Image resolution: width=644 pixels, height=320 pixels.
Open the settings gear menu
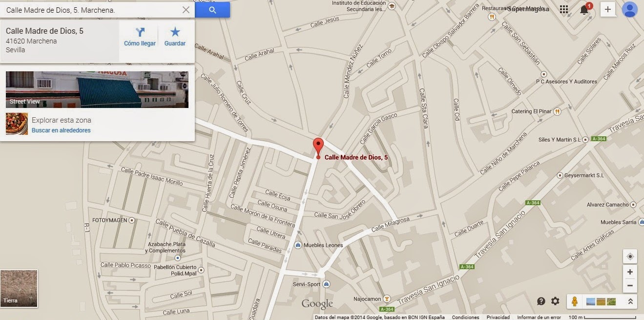pyautogui.click(x=555, y=301)
